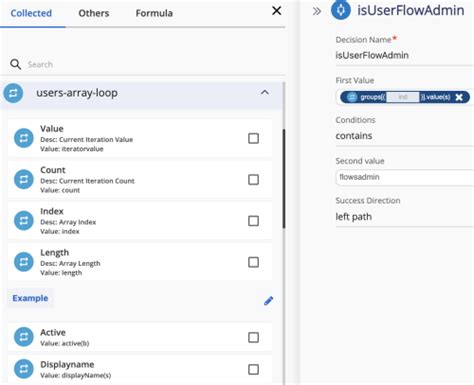Click the variable list scrollbar
474x385 pixels.
coord(284,178)
